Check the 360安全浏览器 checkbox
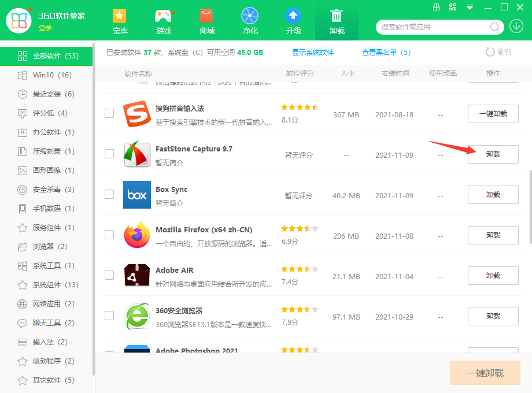Viewport: 532px width, 393px height. coord(109,316)
